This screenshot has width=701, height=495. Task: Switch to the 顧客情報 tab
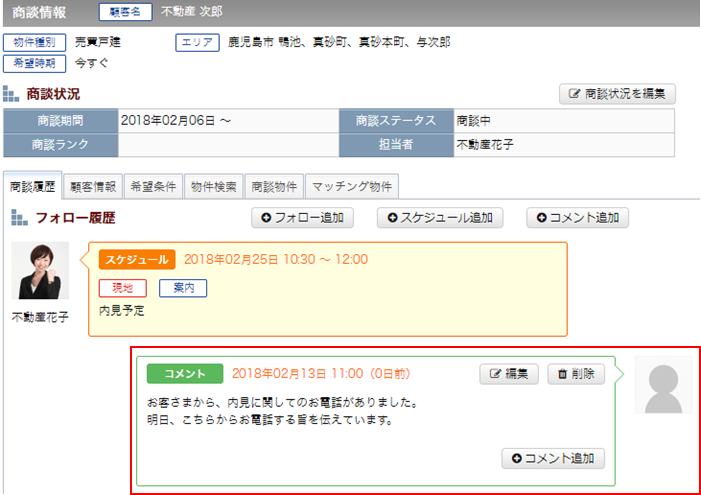pos(93,186)
